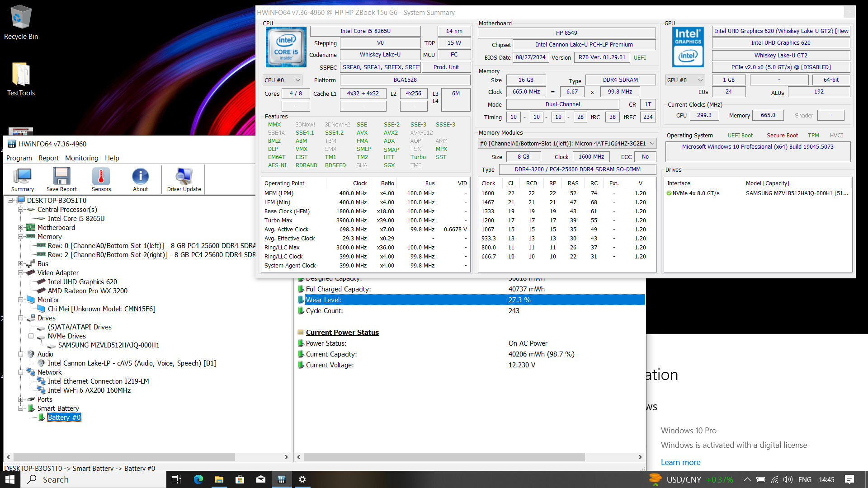Image resolution: width=868 pixels, height=488 pixels.
Task: Expand the Ports tree node
Action: [x=20, y=399]
